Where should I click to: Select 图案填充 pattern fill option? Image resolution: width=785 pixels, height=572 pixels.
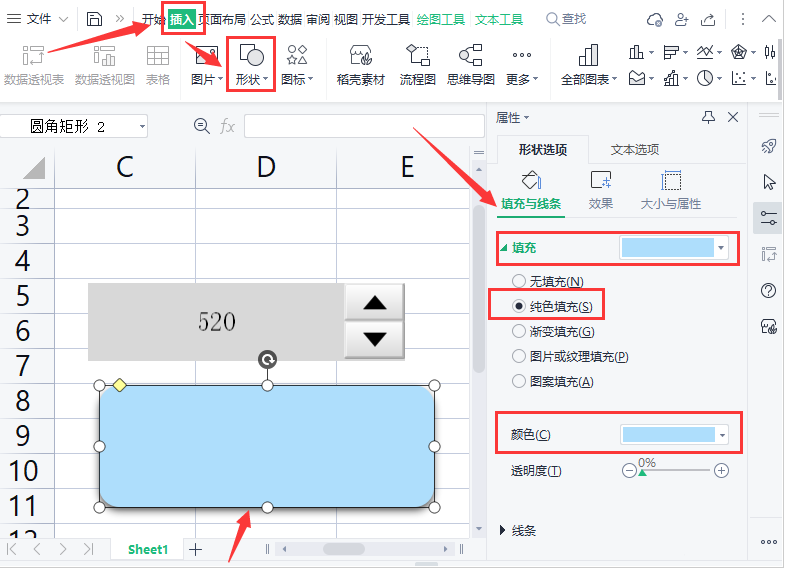tap(518, 381)
